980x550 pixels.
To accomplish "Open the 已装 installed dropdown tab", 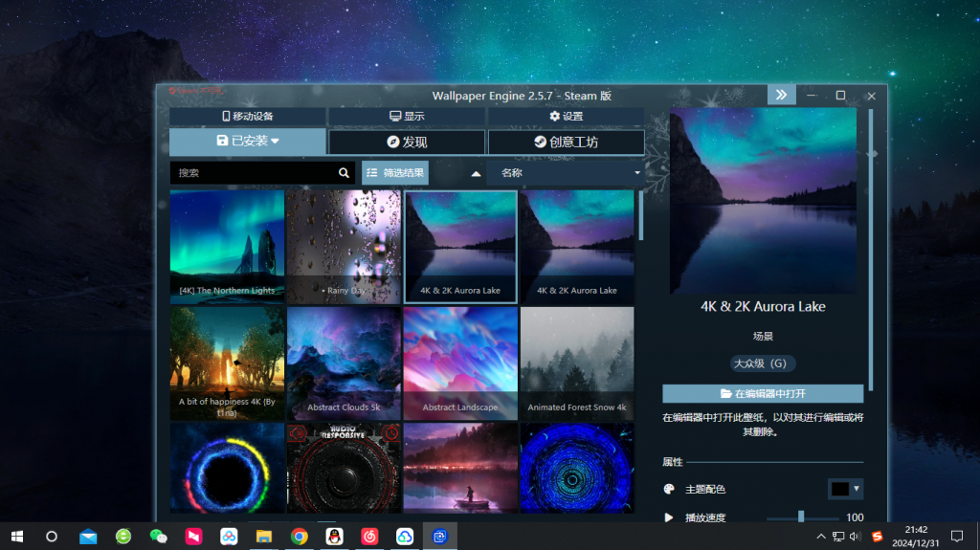I will [248, 142].
